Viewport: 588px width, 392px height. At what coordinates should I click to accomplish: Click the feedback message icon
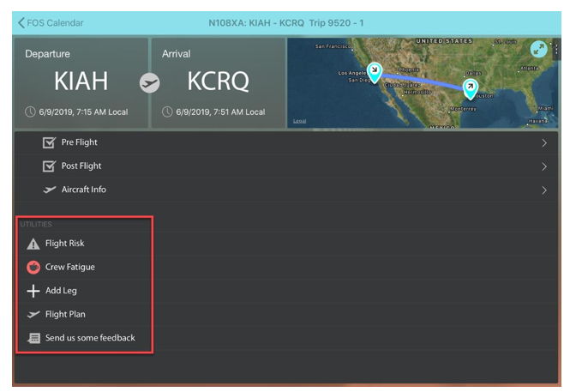coord(33,338)
